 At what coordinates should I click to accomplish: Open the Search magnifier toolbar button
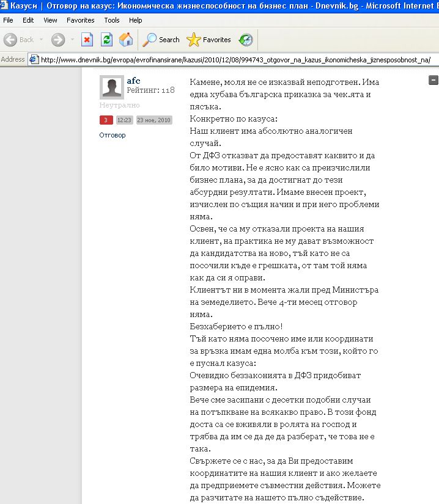tap(161, 40)
